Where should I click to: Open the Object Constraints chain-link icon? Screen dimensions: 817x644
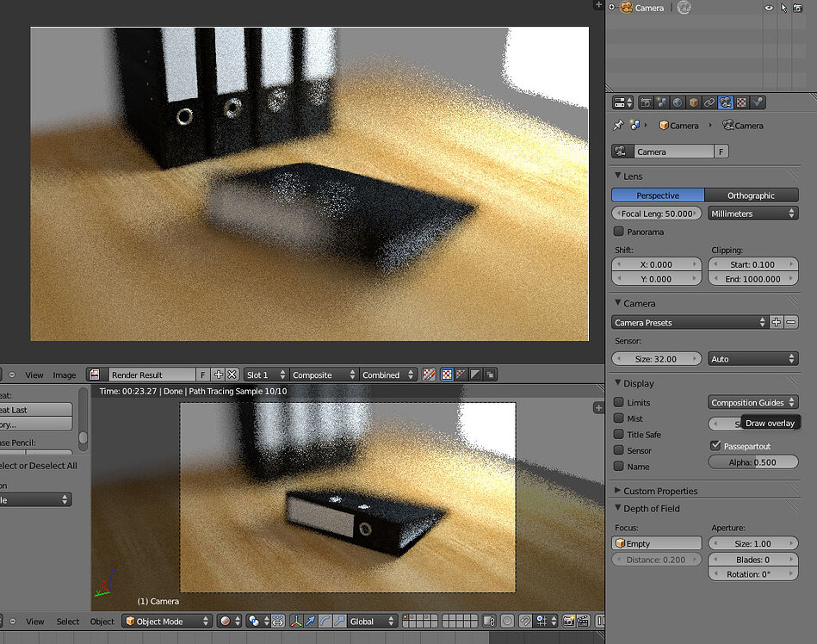[709, 102]
